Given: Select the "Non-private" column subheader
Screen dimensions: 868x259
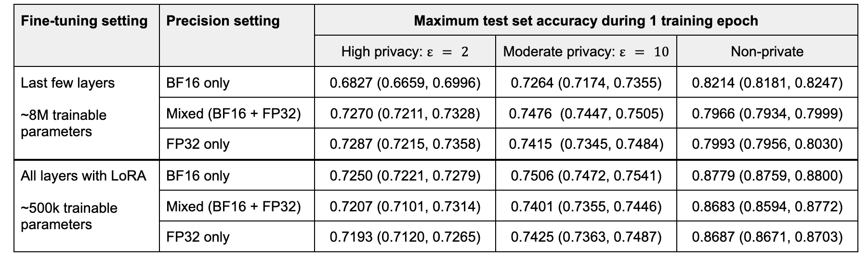Looking at the screenshot, I should pyautogui.click(x=767, y=52).
